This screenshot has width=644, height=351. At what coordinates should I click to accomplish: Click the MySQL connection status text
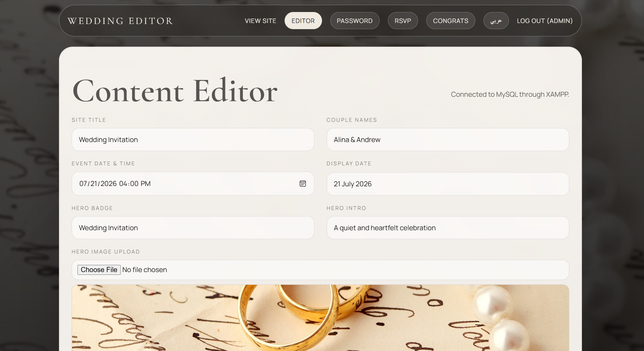(510, 94)
